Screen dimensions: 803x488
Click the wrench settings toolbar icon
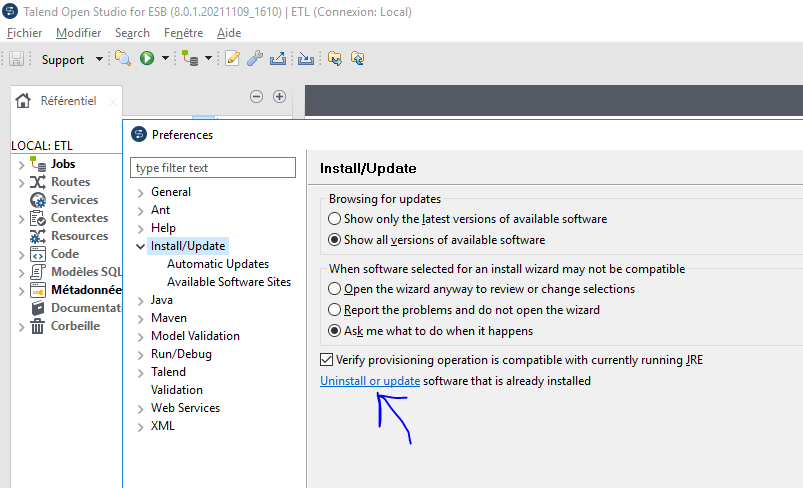click(x=255, y=58)
